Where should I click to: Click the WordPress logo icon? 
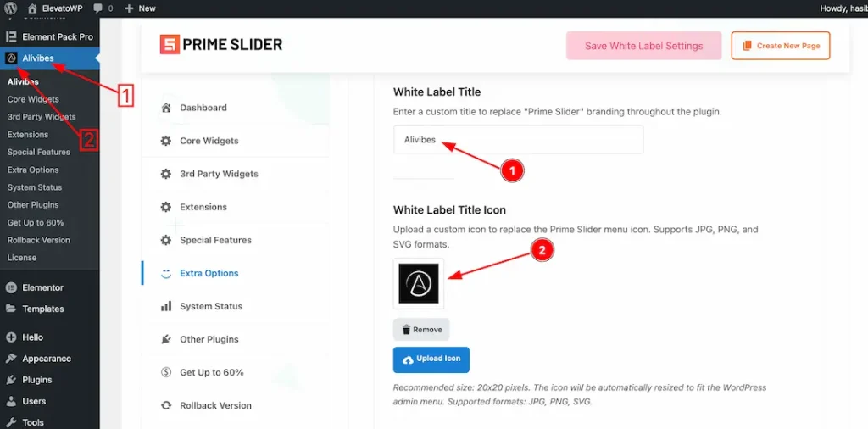(10, 8)
